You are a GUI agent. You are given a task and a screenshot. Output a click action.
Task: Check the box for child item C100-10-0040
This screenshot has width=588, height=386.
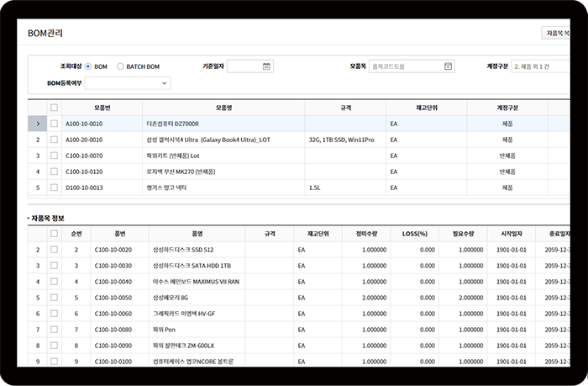54,282
